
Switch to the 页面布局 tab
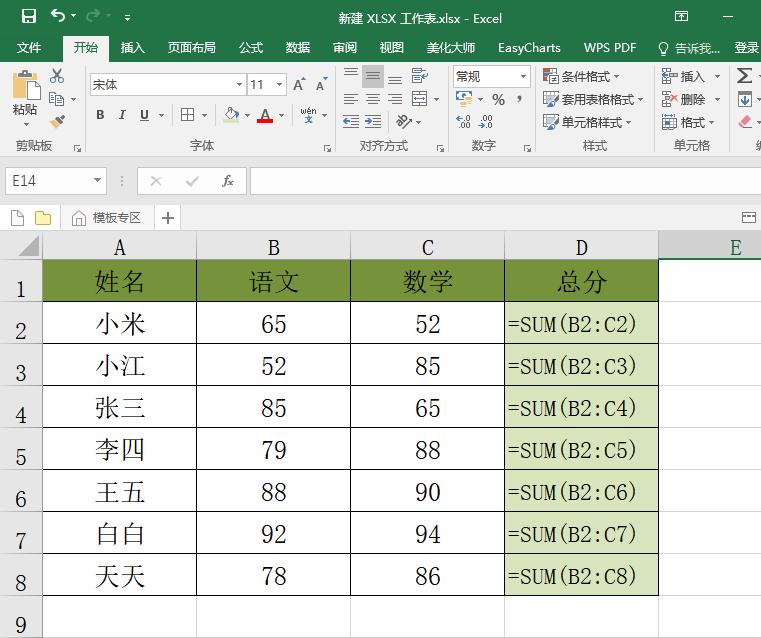tap(191, 48)
